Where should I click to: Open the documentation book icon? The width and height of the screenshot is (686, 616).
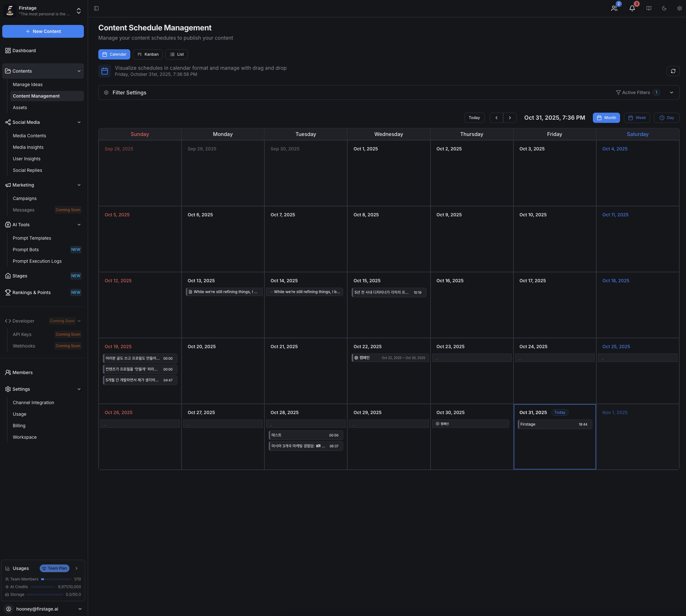pyautogui.click(x=649, y=8)
